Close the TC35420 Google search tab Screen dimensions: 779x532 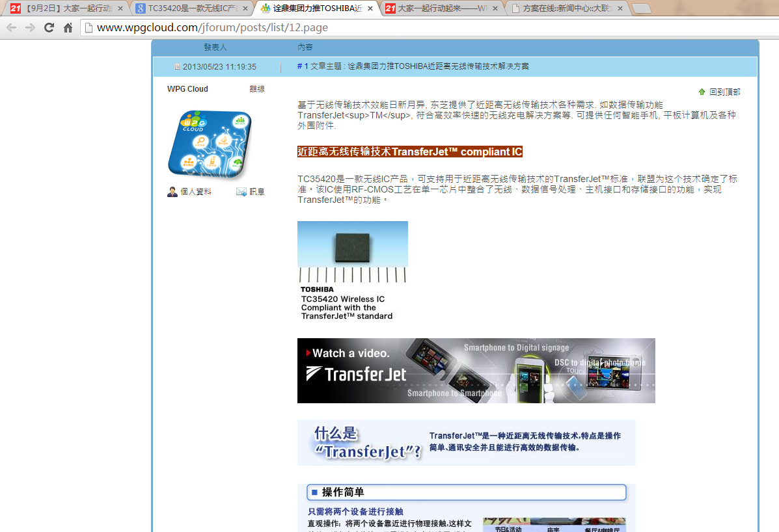(x=245, y=8)
